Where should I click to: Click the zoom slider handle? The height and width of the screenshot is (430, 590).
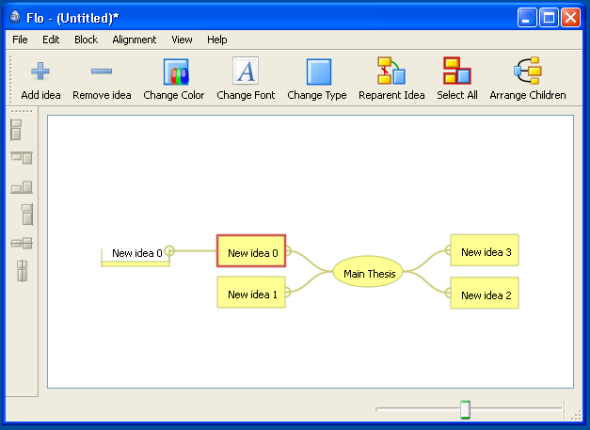[465, 409]
